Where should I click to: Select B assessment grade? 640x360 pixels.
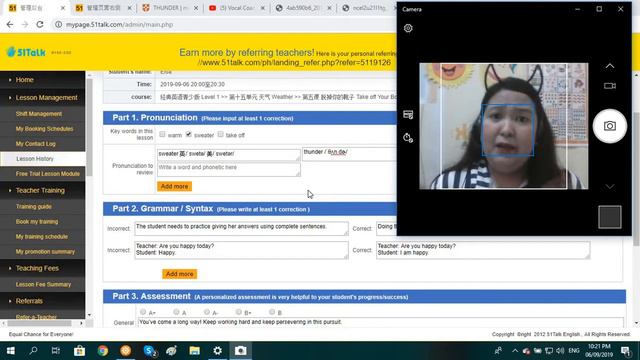(x=272, y=312)
